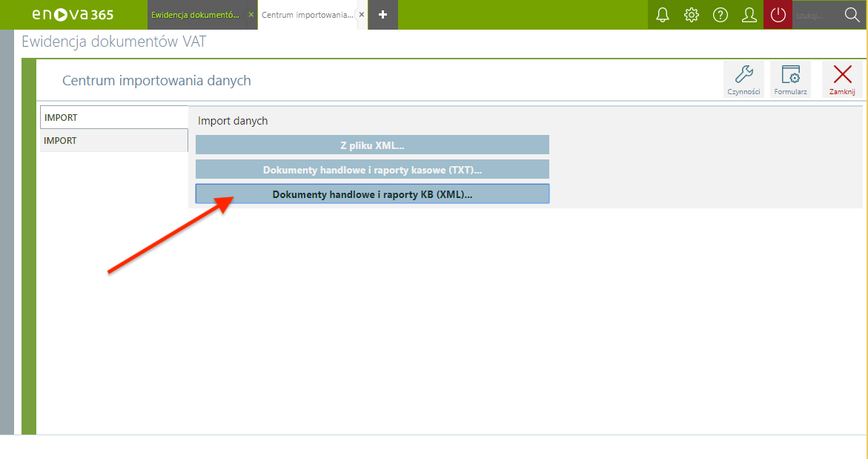The height and width of the screenshot is (459, 868).
Task: Select the second, grey IMPORT sidebar item
Action: coord(113,140)
